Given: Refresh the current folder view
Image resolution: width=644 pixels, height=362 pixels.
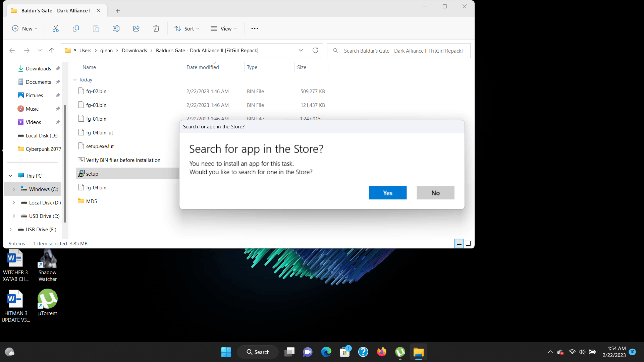Looking at the screenshot, I should point(315,50).
